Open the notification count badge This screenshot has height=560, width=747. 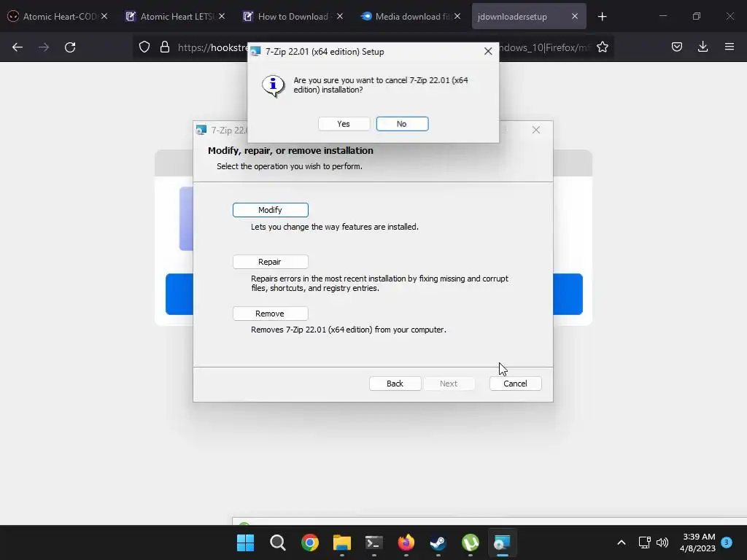click(727, 542)
